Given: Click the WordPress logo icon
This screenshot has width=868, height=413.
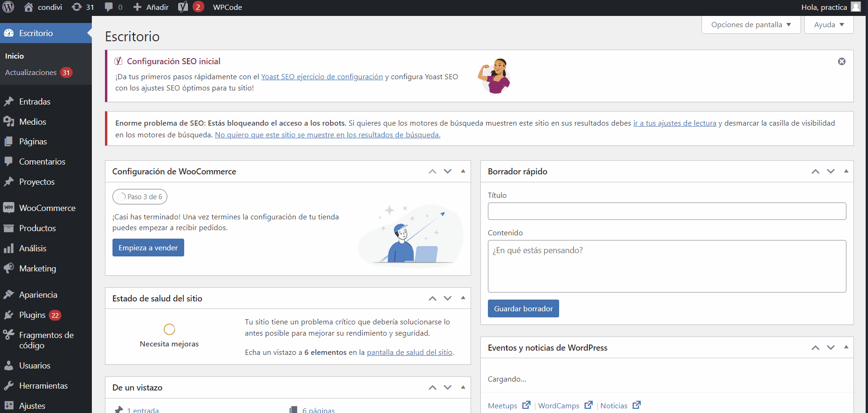Looking at the screenshot, I should (x=8, y=7).
